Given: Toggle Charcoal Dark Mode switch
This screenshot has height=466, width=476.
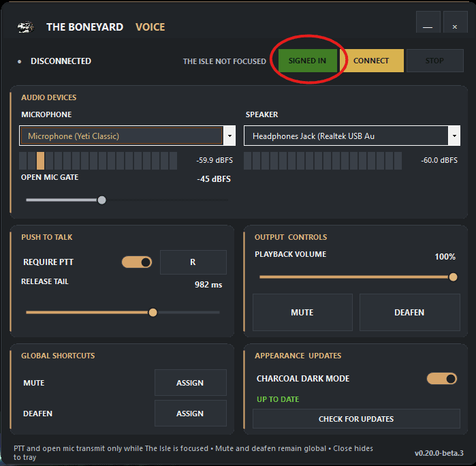Looking at the screenshot, I should click(442, 379).
